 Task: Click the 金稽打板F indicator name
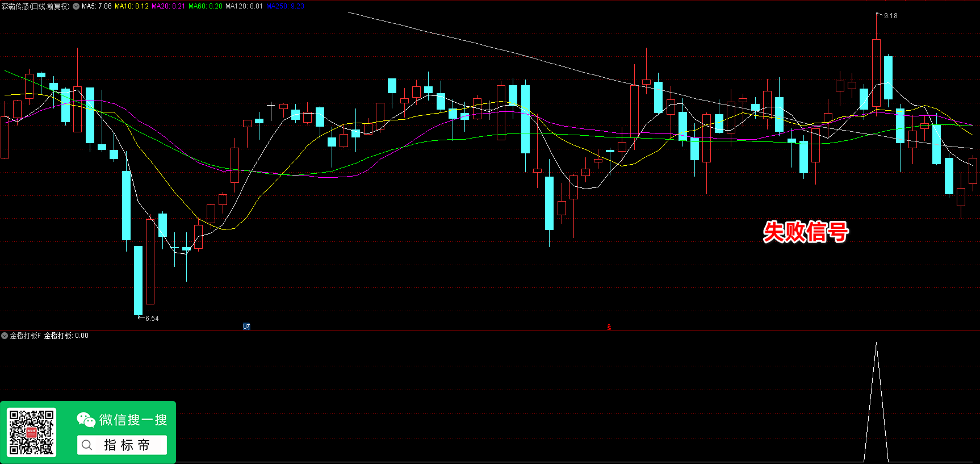(25, 336)
